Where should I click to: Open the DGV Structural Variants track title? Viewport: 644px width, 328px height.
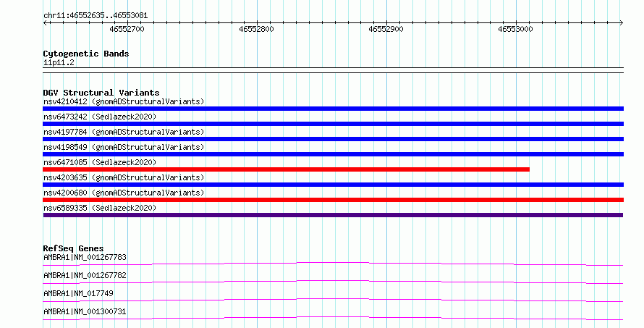[x=101, y=93]
